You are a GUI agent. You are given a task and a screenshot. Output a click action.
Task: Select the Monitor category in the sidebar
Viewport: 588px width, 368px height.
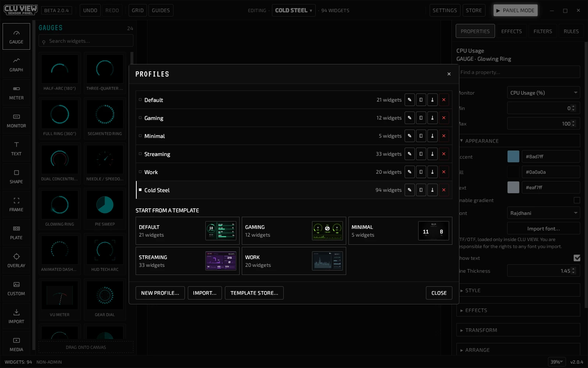coord(16,120)
